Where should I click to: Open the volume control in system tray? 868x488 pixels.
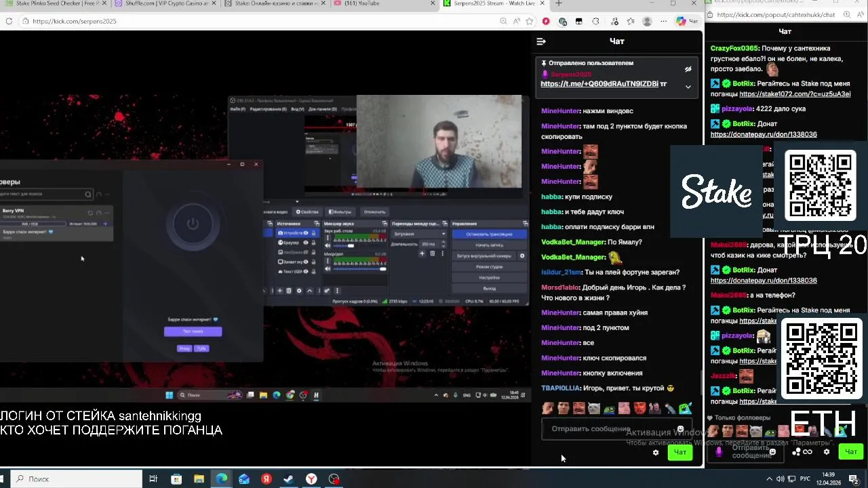coord(781,479)
